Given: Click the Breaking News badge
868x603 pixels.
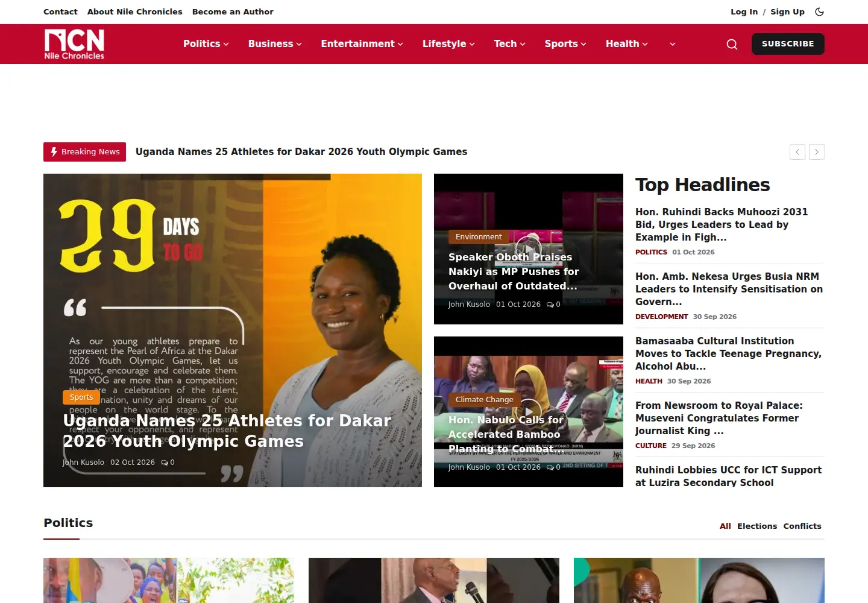Looking at the screenshot, I should [85, 152].
